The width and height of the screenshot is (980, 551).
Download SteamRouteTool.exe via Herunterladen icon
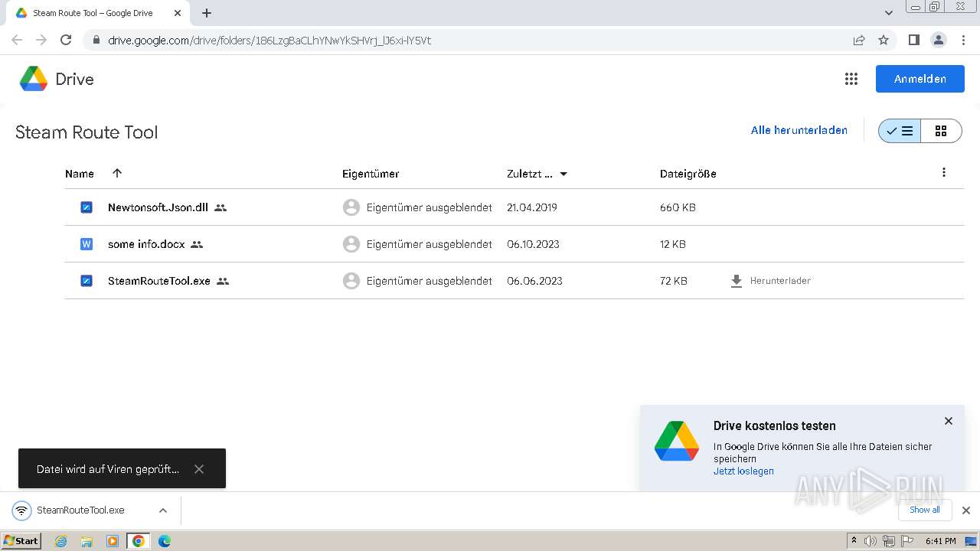(737, 281)
